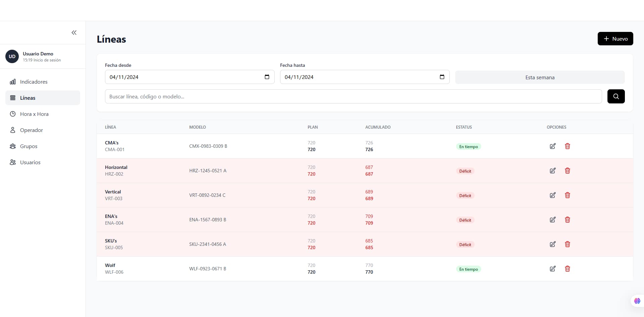Open the Grupos sidebar item
The width and height of the screenshot is (644, 317).
(29, 146)
